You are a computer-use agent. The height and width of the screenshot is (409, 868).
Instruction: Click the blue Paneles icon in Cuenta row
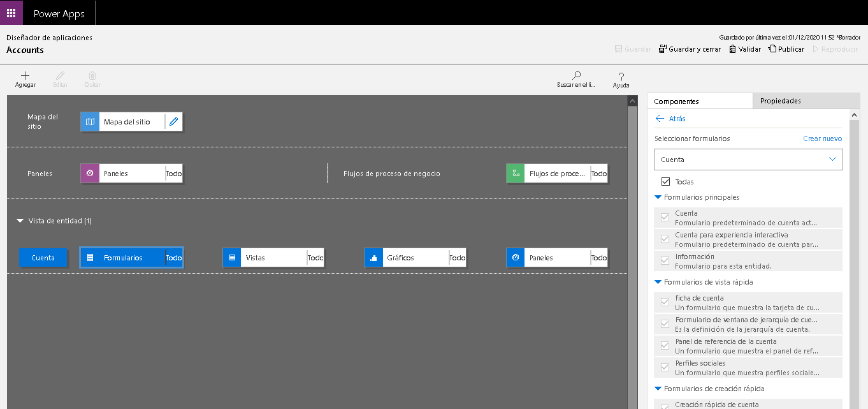pos(516,258)
